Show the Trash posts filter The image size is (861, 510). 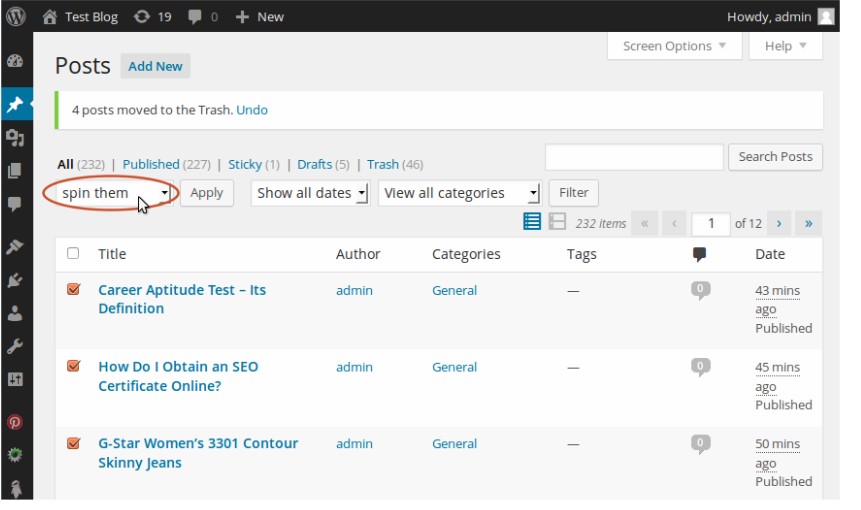[x=382, y=164]
